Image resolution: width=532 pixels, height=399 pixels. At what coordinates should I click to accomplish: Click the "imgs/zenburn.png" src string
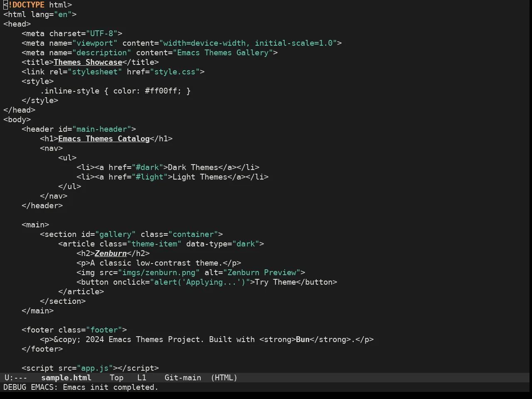pyautogui.click(x=159, y=273)
